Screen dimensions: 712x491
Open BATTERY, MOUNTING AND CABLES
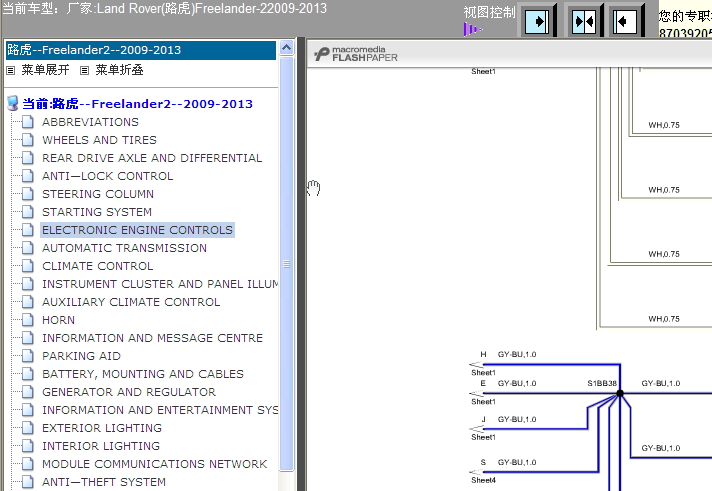click(x=143, y=374)
